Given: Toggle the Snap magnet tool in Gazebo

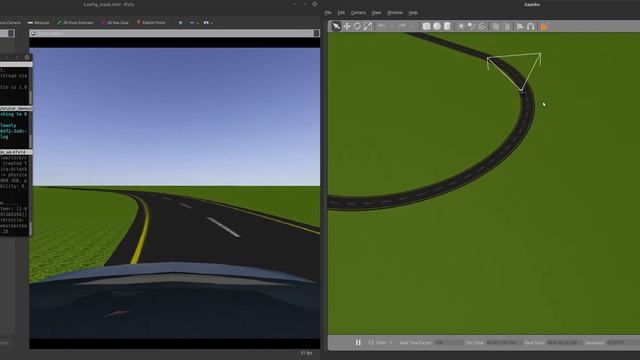Looking at the screenshot, I should click(531, 27).
